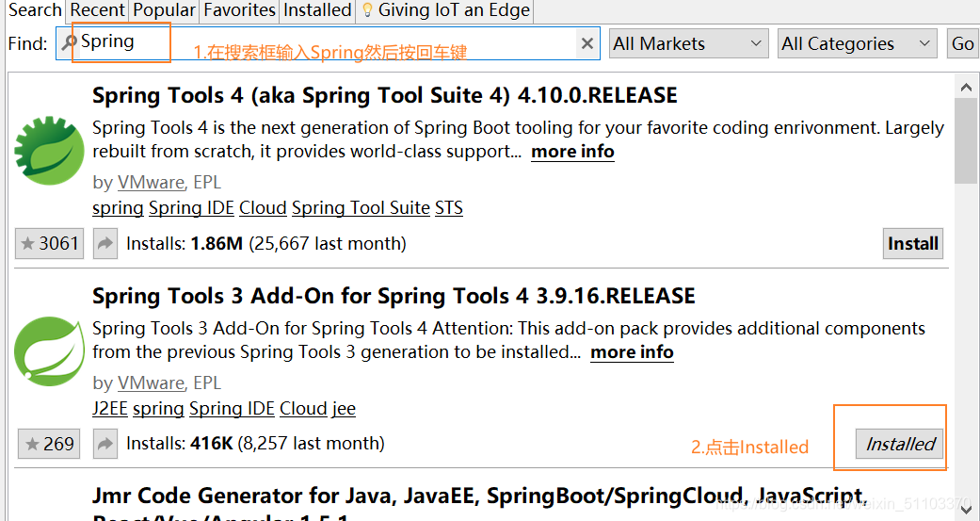Screen dimensions: 980x521
Task: Switch to the Recent tab
Action: pos(97,10)
